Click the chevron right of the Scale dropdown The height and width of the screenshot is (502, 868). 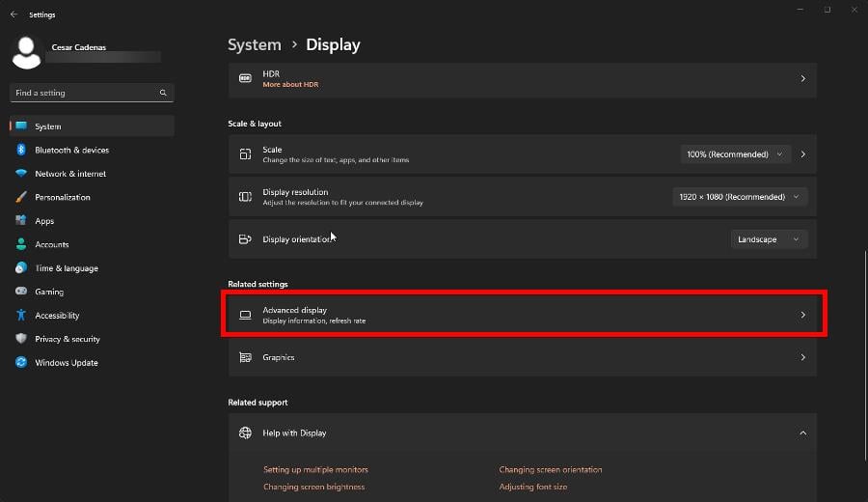click(x=802, y=154)
